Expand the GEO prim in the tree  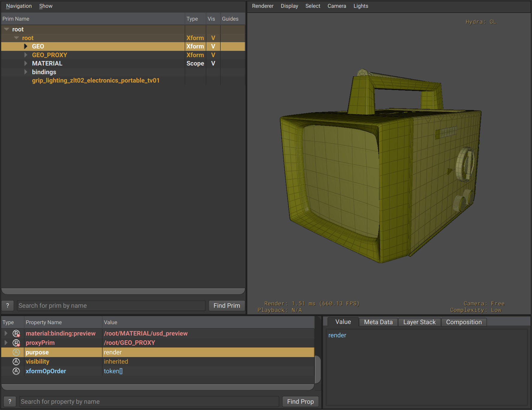(26, 46)
